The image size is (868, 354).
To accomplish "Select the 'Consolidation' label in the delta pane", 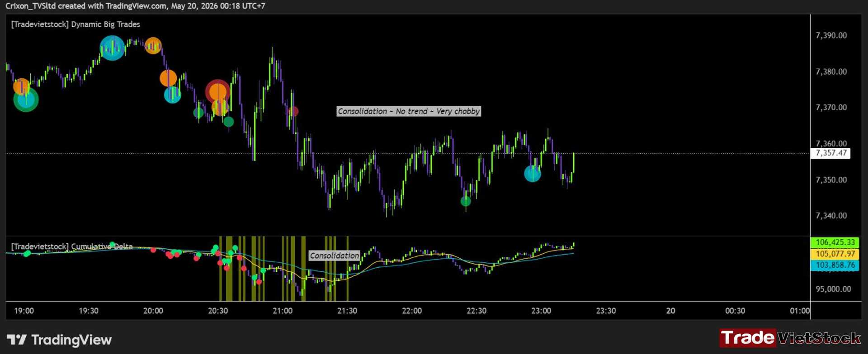I will 334,255.
